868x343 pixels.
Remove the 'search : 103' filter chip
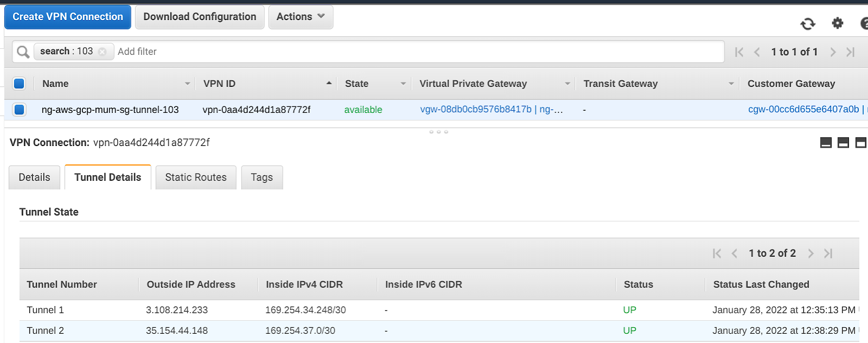(x=103, y=52)
